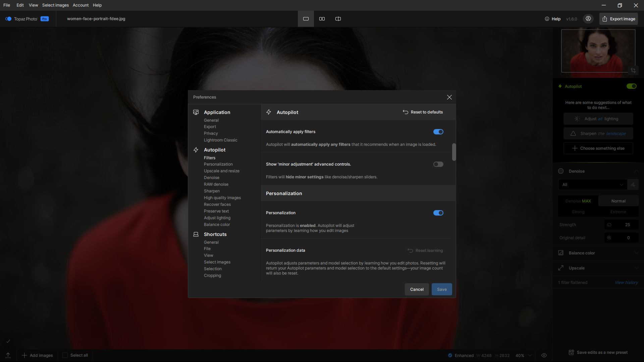Click View history link
The height and width of the screenshot is (362, 644).
[x=626, y=283]
